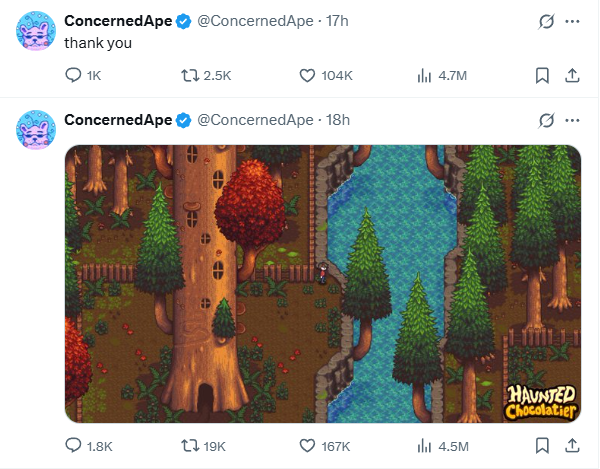Open the 18h timestamp link
This screenshot has width=600, height=469.
tap(338, 120)
